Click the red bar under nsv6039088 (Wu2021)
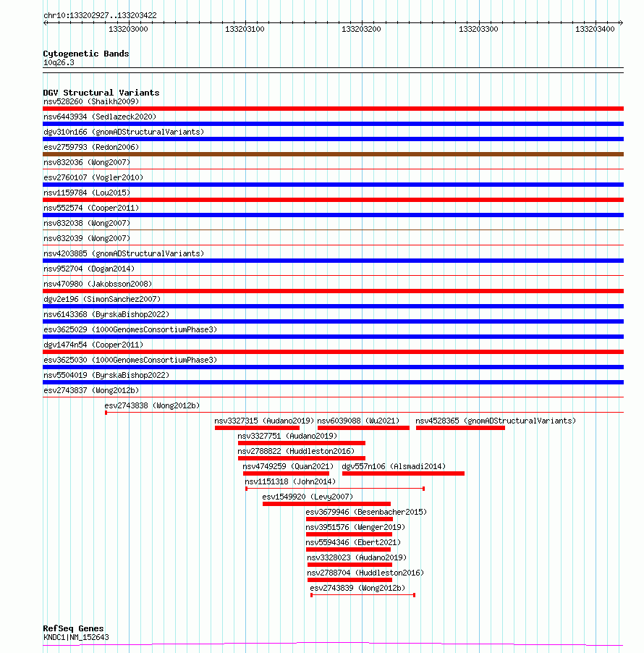This screenshot has height=653, width=644. (x=363, y=428)
